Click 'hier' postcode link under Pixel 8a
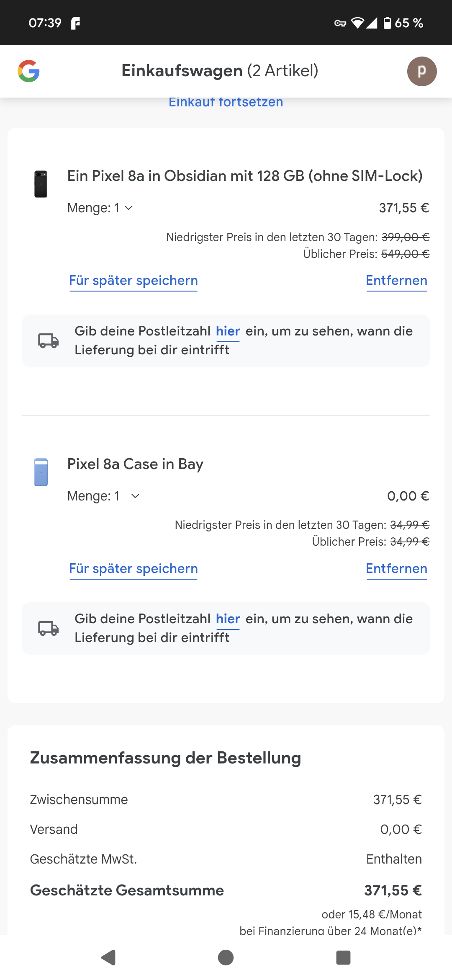452x980 pixels. tap(228, 331)
